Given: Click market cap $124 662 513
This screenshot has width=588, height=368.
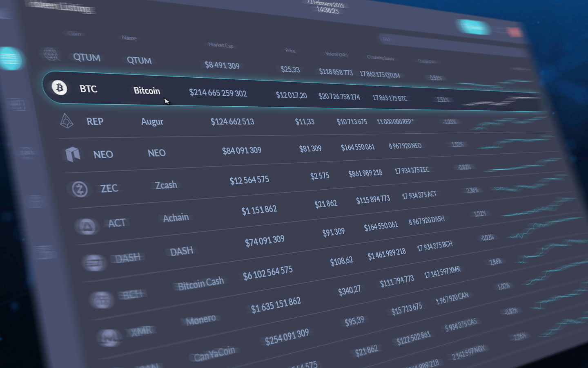Looking at the screenshot, I should [x=232, y=121].
